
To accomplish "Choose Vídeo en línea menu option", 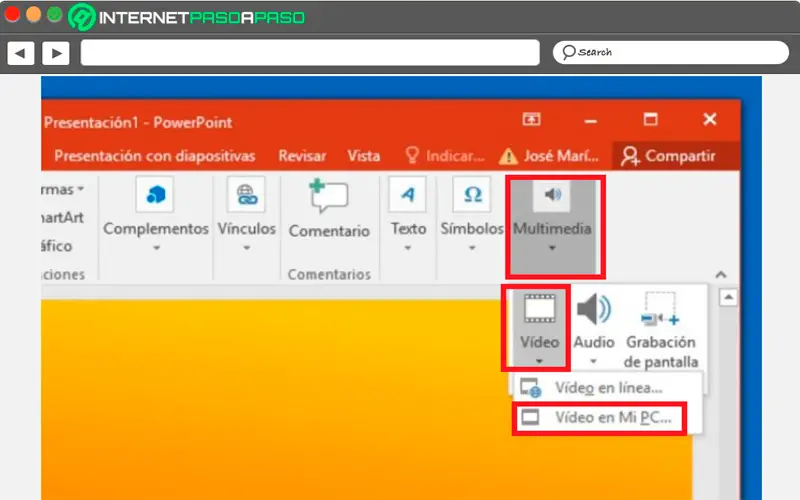I will pos(607,388).
